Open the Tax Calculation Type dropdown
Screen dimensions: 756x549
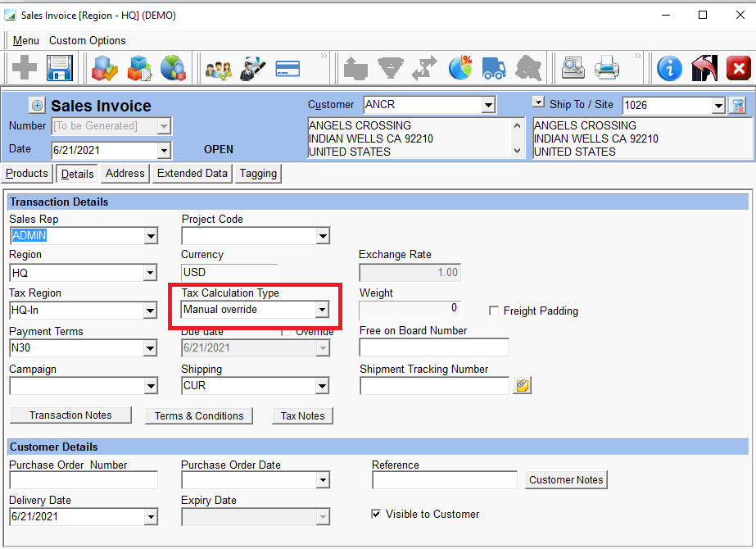(322, 310)
